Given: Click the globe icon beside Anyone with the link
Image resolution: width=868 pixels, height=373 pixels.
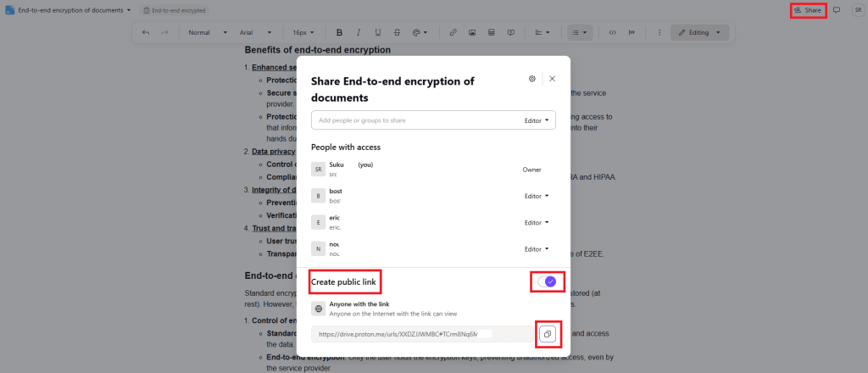Looking at the screenshot, I should coord(318,309).
